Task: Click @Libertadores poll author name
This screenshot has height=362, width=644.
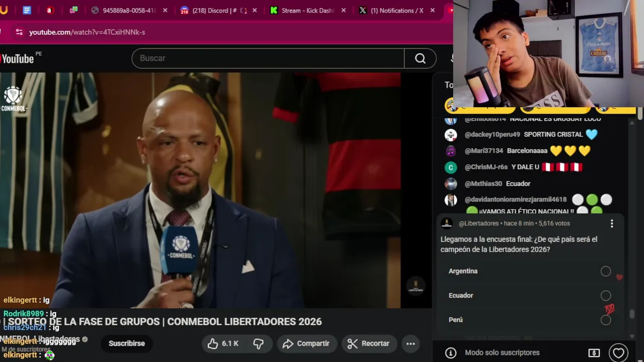Action: pyautogui.click(x=478, y=223)
